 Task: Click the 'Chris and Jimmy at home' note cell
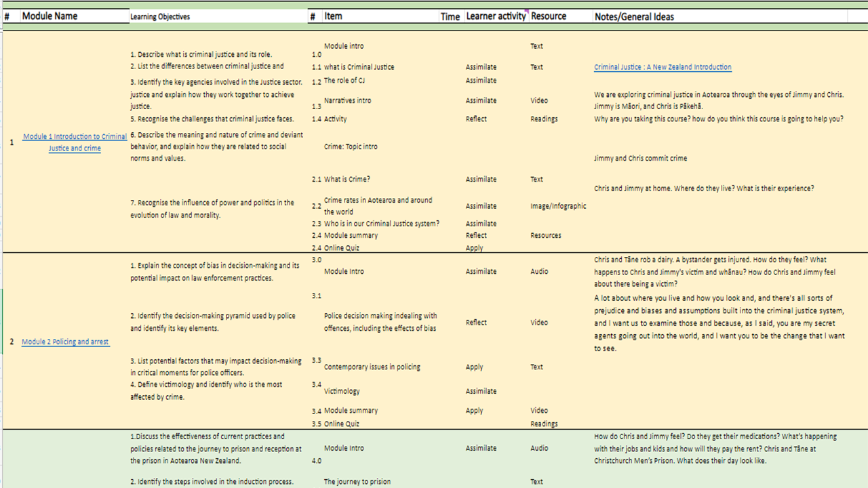click(x=704, y=188)
